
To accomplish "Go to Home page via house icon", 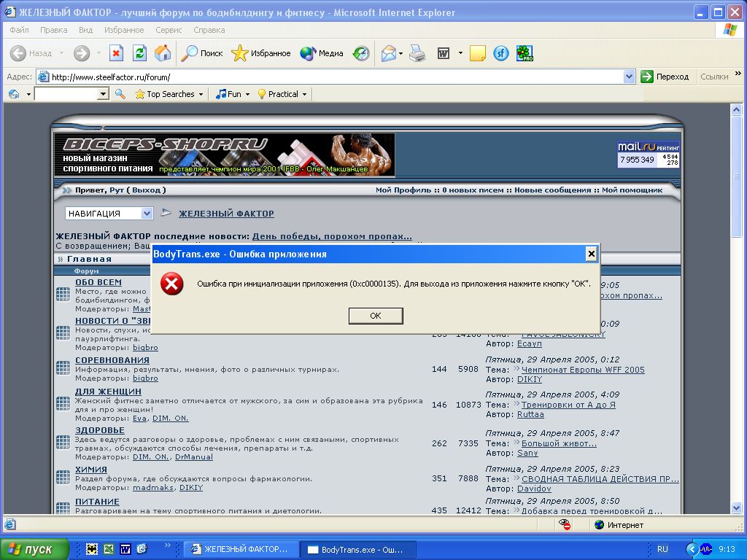I will pos(163,53).
